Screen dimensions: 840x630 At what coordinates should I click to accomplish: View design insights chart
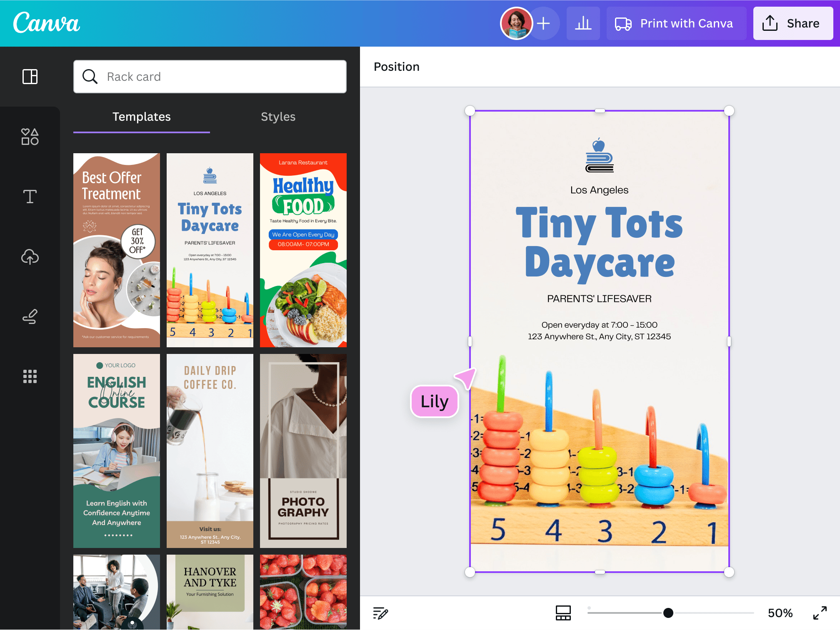583,23
